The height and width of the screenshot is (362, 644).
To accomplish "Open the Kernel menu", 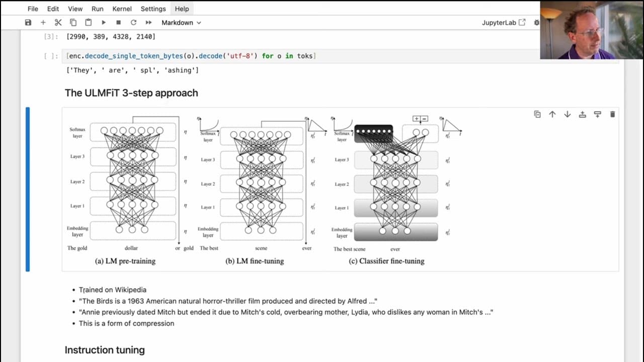I will click(x=122, y=9).
